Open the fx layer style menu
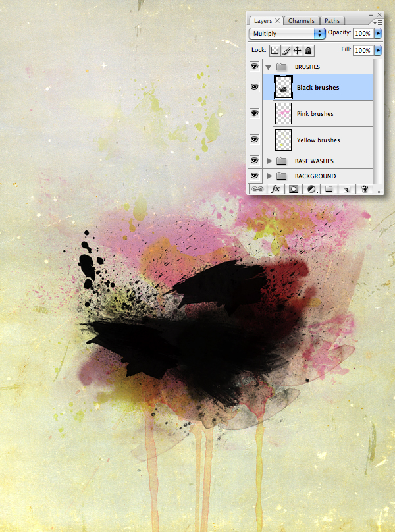Image resolution: width=395 pixels, height=532 pixels. click(276, 189)
